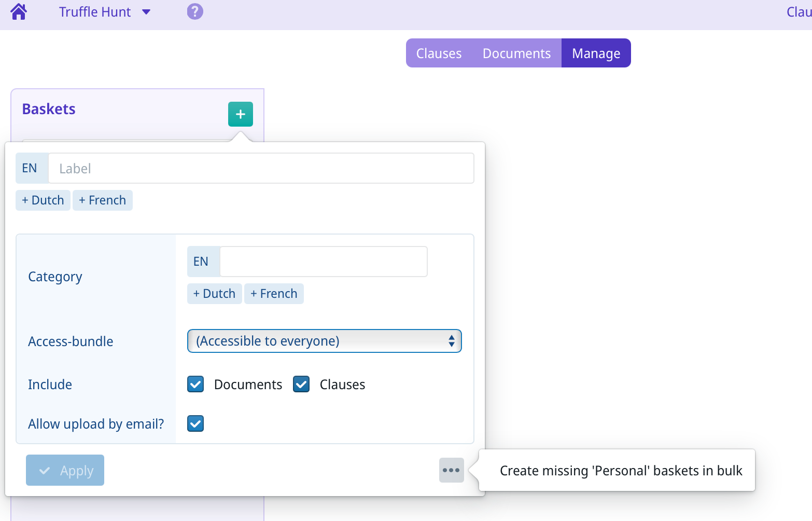Switch to the Documents tab
Viewport: 812px width, 521px height.
[516, 53]
